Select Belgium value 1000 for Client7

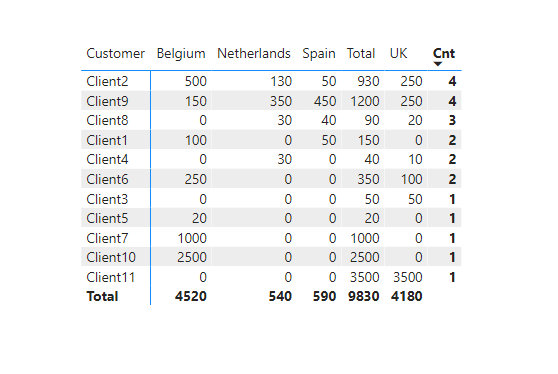pyautogui.click(x=192, y=238)
